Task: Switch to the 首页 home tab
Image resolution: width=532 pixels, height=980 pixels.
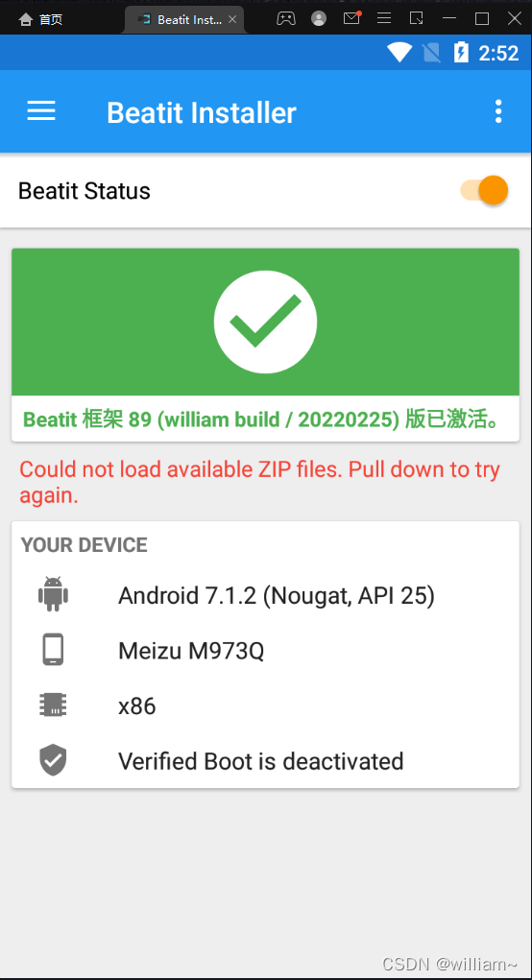Action: pos(41,19)
